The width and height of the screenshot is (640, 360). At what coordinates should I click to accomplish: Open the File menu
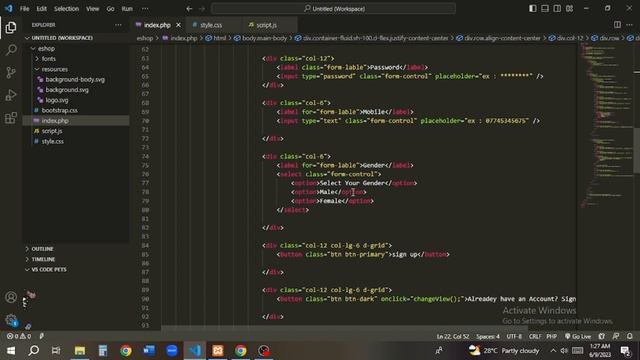[24, 9]
